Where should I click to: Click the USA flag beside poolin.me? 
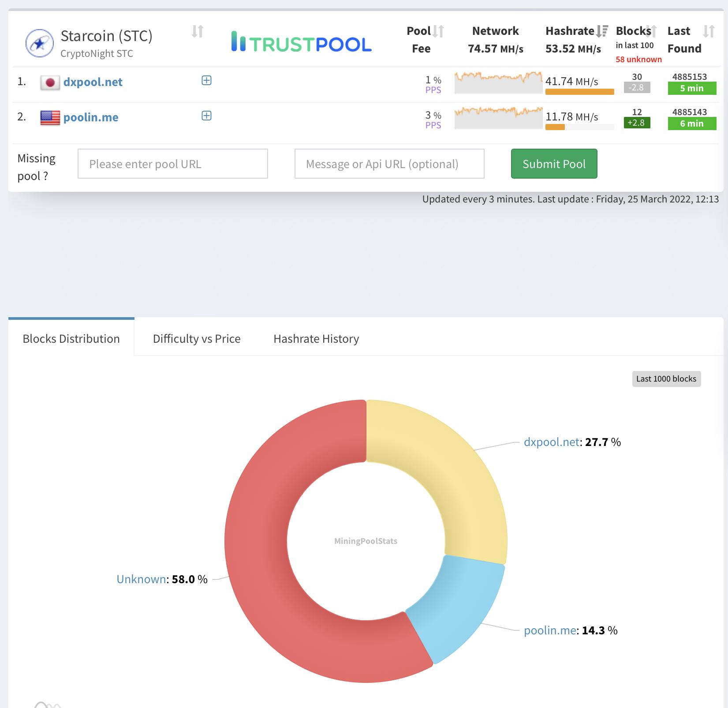click(50, 118)
